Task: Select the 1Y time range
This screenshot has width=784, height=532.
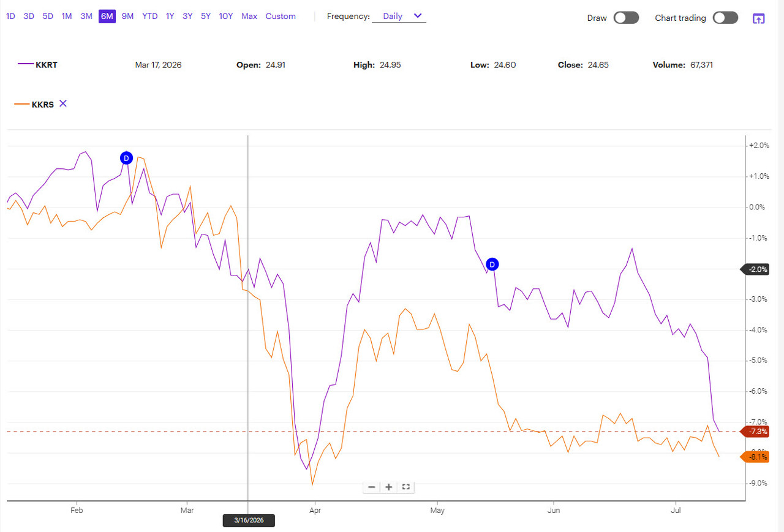Action: [170, 17]
